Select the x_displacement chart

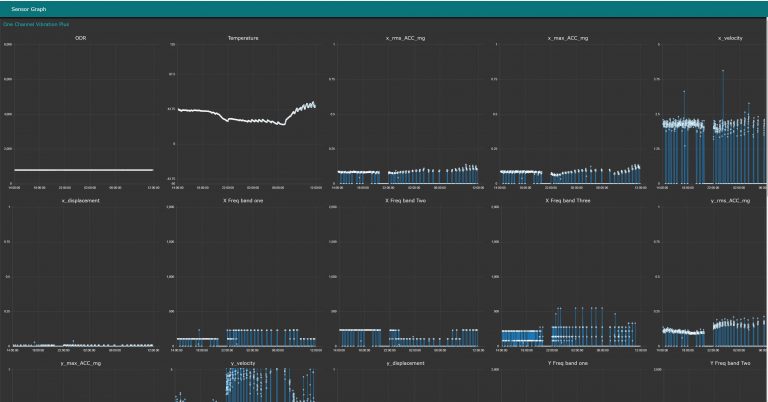point(81,278)
